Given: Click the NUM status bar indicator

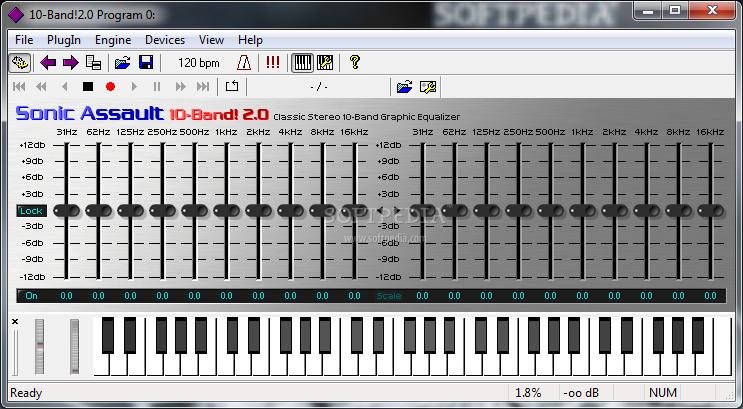Looking at the screenshot, I should [x=662, y=393].
